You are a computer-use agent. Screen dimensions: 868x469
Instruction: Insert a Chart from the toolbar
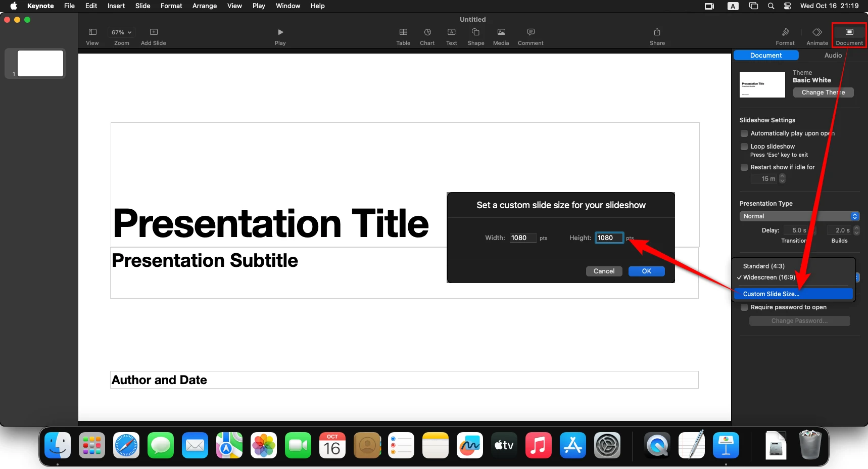(x=427, y=36)
